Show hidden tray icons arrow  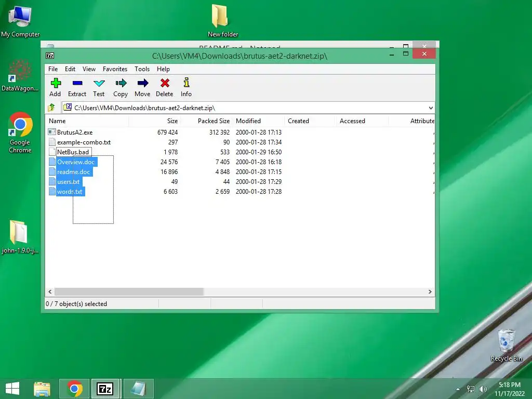[458, 389]
